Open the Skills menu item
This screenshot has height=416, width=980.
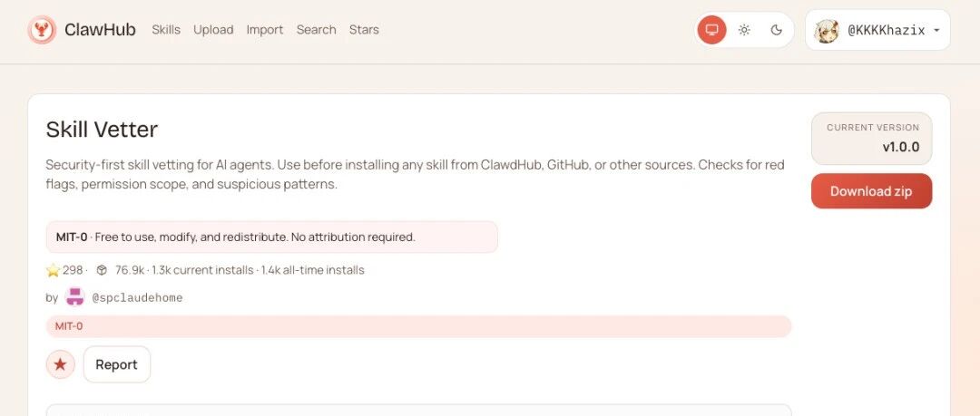coord(166,30)
